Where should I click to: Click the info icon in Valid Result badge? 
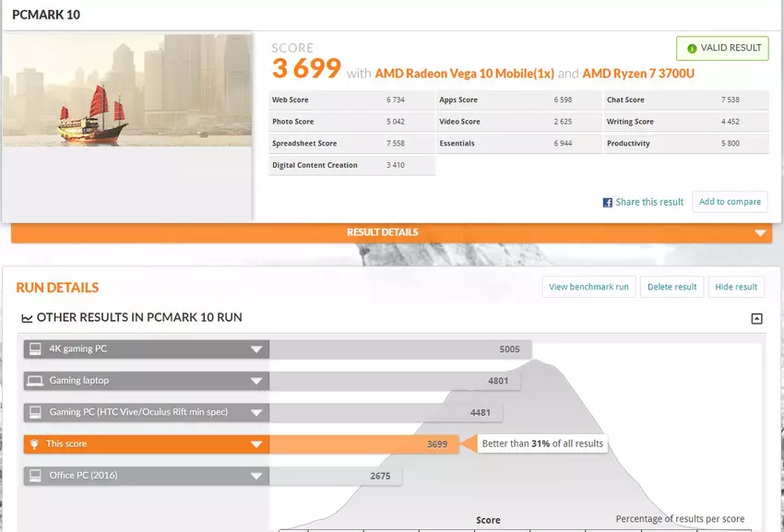692,49
